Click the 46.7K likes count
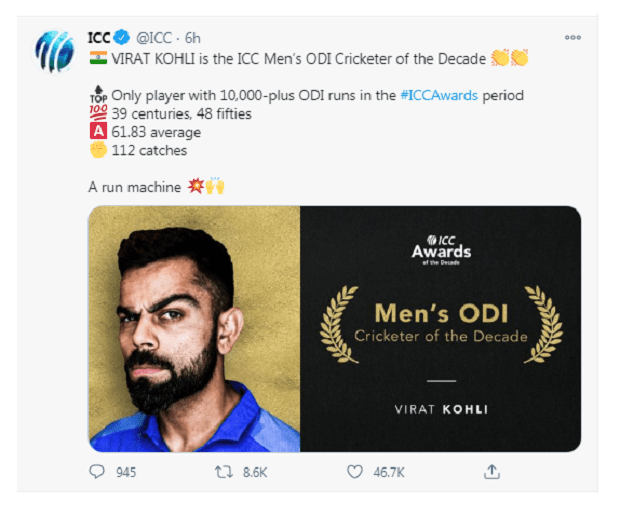620x515 pixels. 388,472
